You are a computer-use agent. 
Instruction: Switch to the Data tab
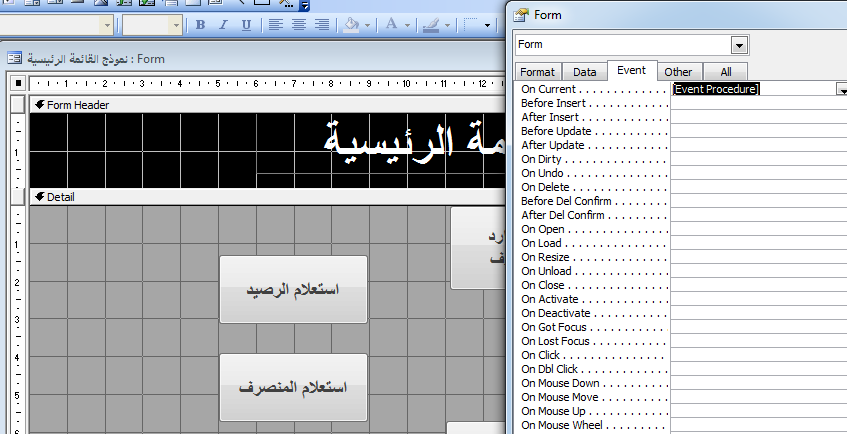pyautogui.click(x=584, y=72)
